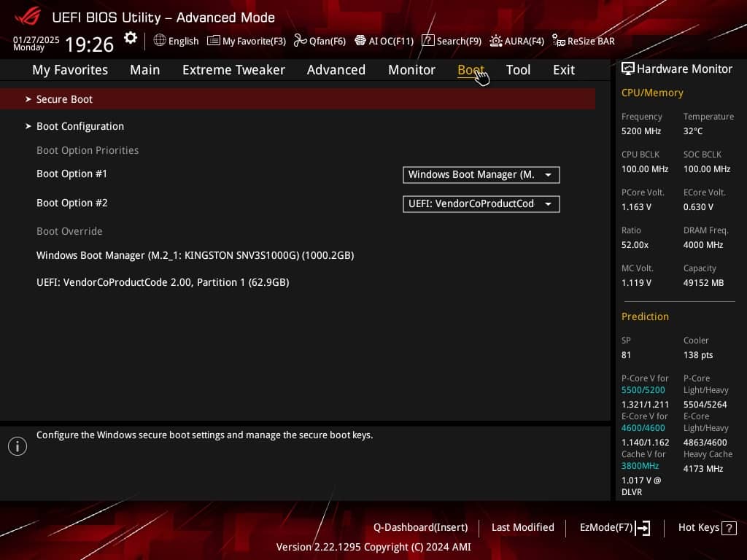Open the Tool tab
The width and height of the screenshot is (747, 560).
coord(518,70)
